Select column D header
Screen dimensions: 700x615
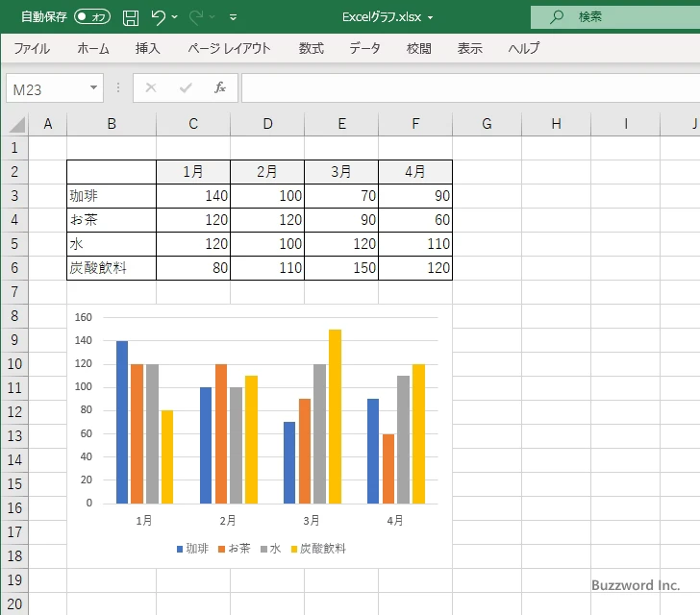pos(267,124)
